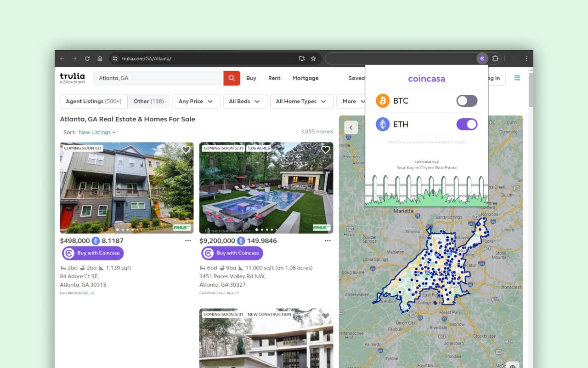Enable the BTC toggle
The image size is (588, 368).
tap(467, 101)
